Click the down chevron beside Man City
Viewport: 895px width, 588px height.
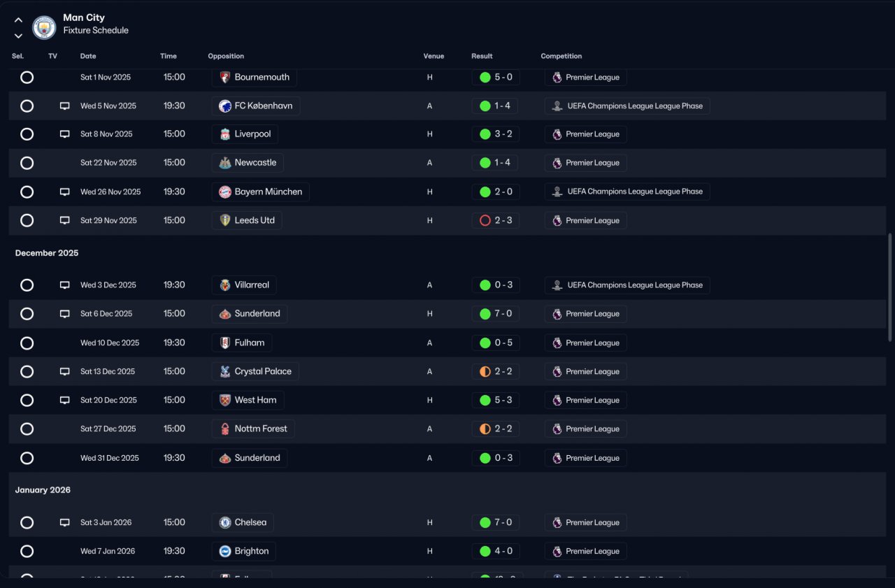(18, 36)
